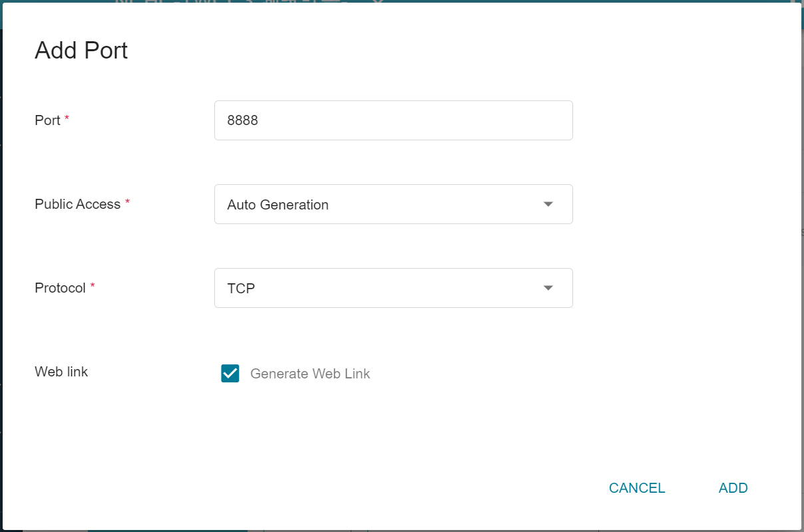
Task: Open the Auto Generation combo box
Action: (x=393, y=204)
